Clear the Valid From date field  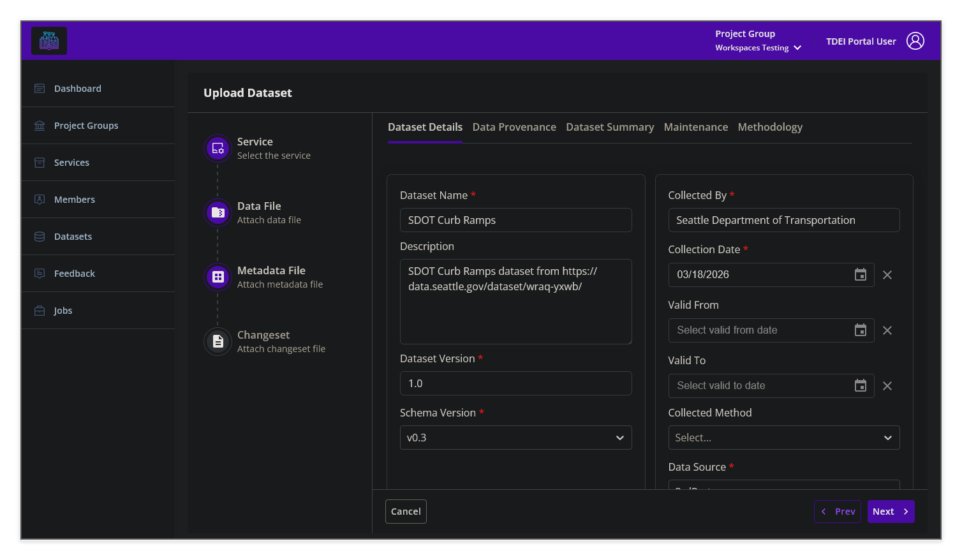pos(887,330)
